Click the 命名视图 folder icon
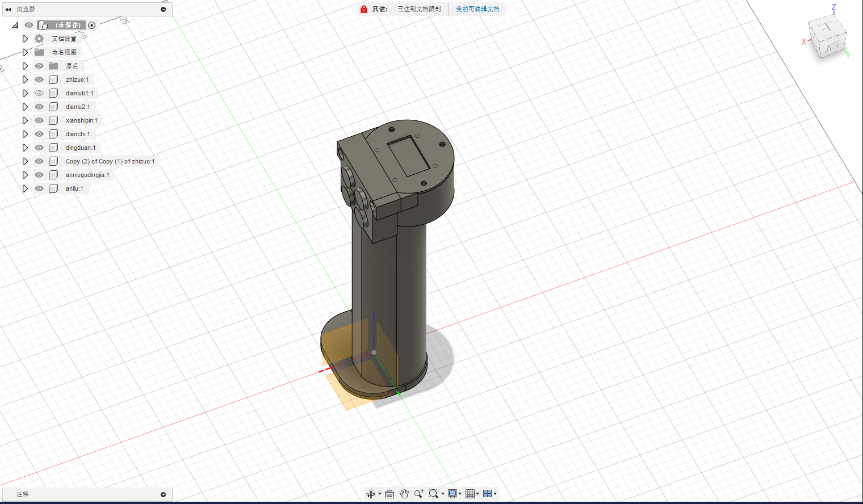Viewport: 863px width, 504px height. click(39, 52)
